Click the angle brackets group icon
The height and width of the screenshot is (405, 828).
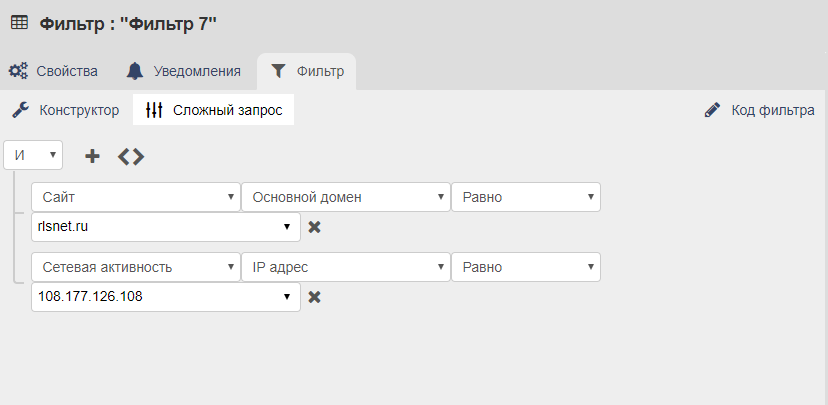pyautogui.click(x=131, y=156)
